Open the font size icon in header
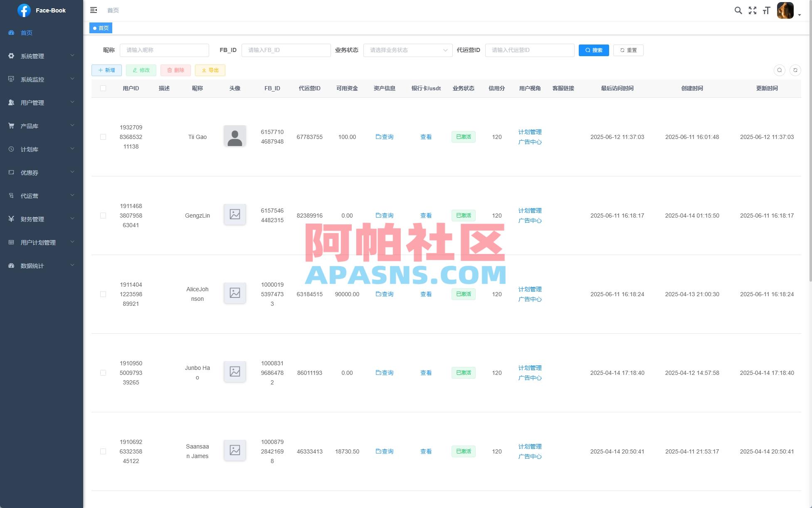 pyautogui.click(x=766, y=10)
